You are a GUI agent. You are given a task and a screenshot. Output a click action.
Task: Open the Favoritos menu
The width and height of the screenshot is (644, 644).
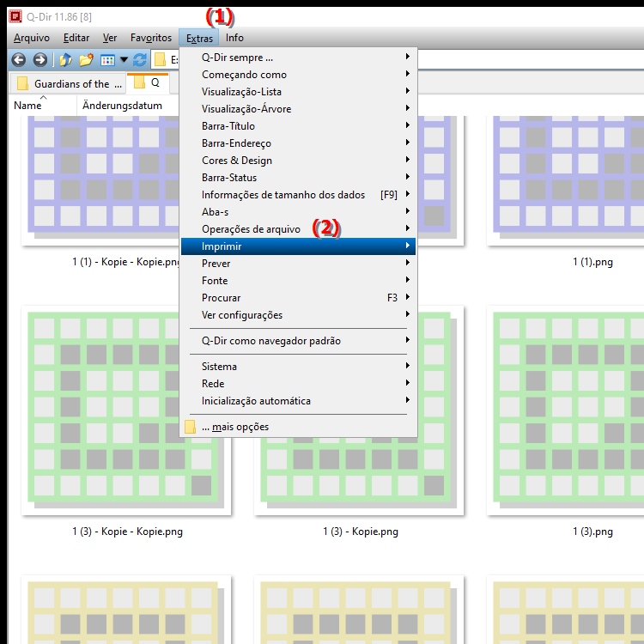151,38
